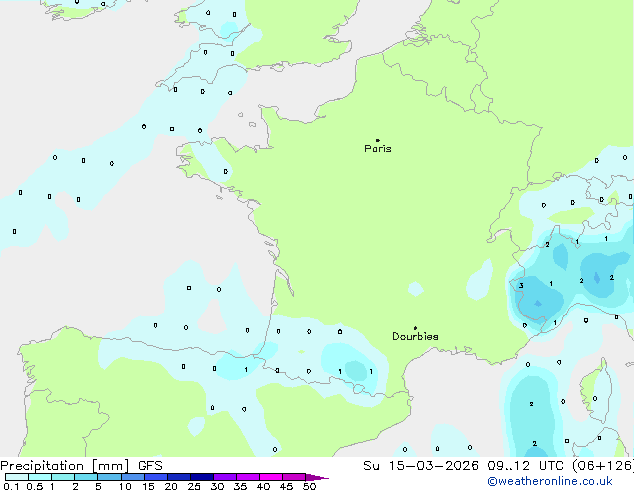Pick the 15–20 mm legend swatch
The height and width of the screenshot is (490, 634).
coord(156,477)
